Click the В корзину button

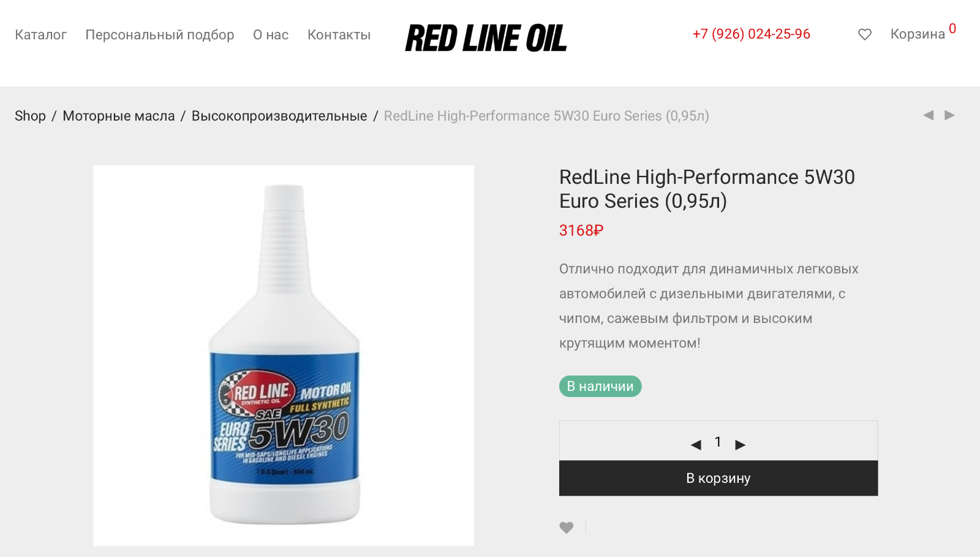point(718,478)
